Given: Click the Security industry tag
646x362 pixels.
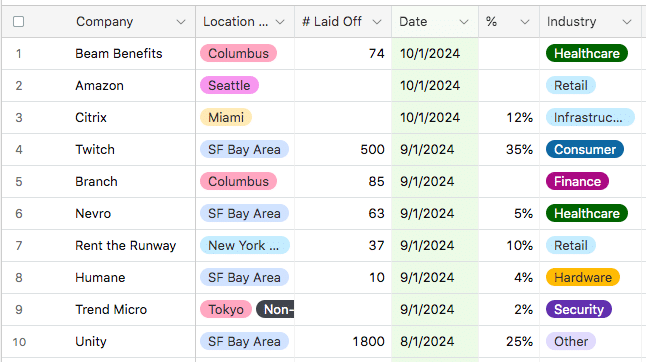Looking at the screenshot, I should 578,309.
